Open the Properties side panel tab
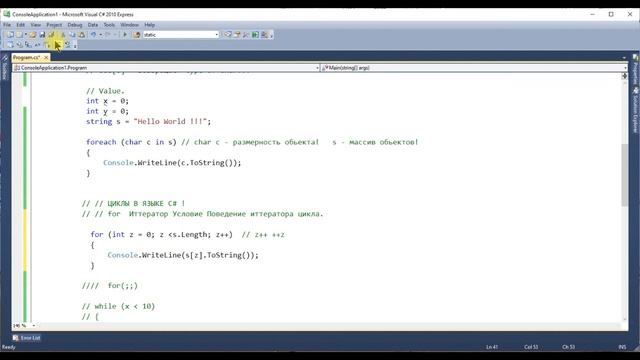This screenshot has height=360, width=640. [x=636, y=69]
